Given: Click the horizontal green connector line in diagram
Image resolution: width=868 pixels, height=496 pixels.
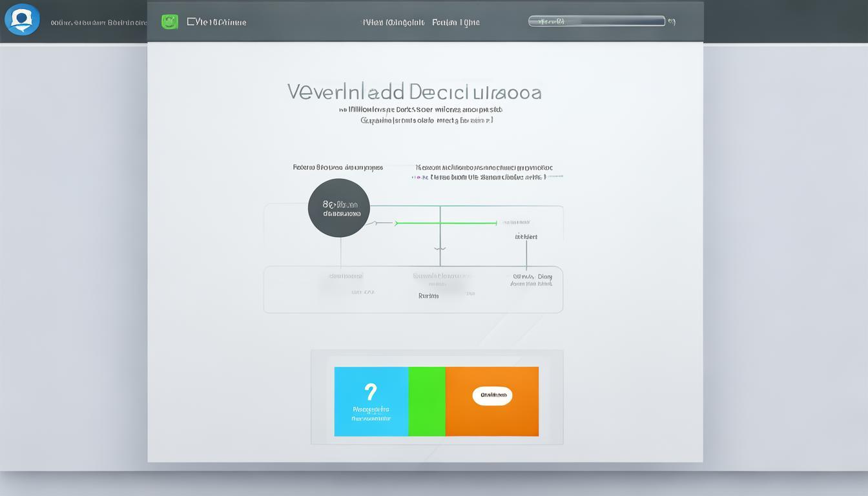Looking at the screenshot, I should (x=446, y=223).
